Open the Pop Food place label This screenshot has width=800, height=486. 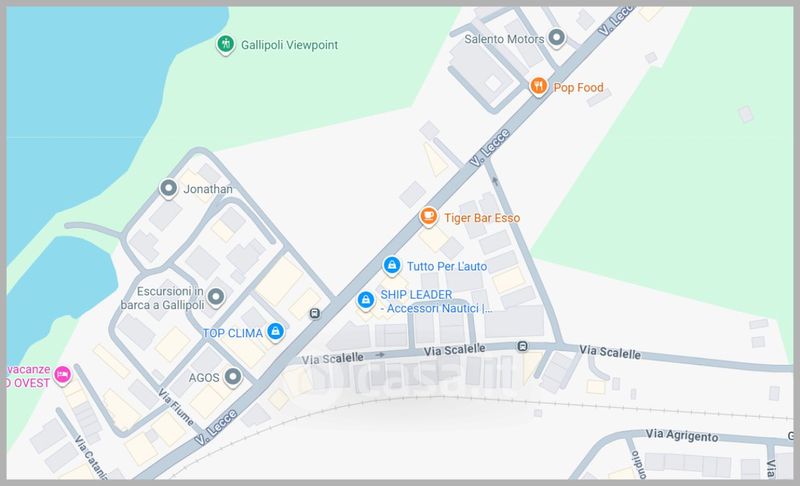click(x=578, y=87)
